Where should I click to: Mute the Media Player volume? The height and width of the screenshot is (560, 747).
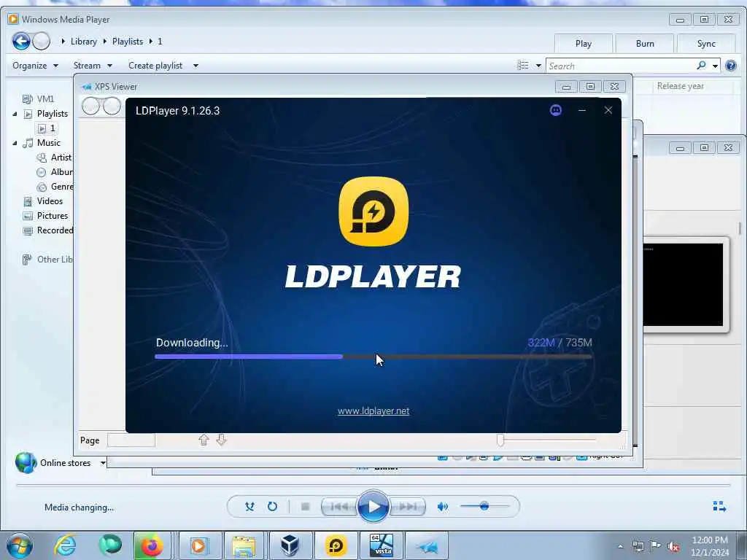[443, 507]
